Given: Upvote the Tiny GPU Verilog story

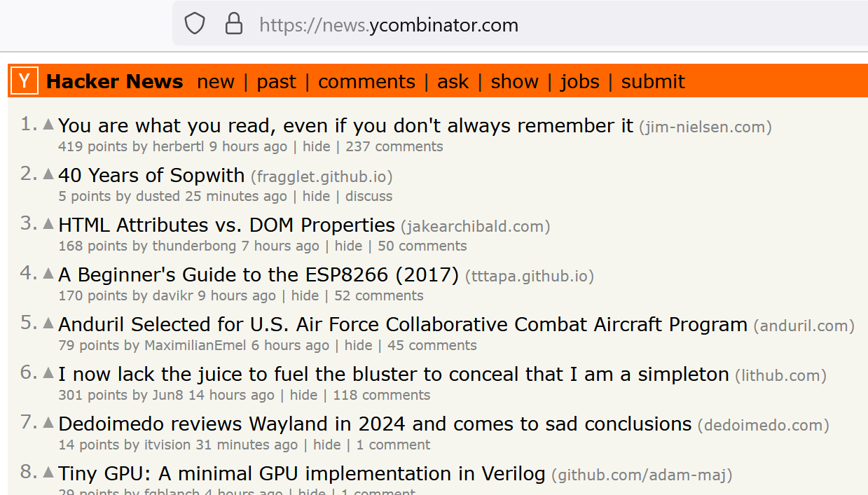Looking at the screenshot, I should [x=48, y=472].
